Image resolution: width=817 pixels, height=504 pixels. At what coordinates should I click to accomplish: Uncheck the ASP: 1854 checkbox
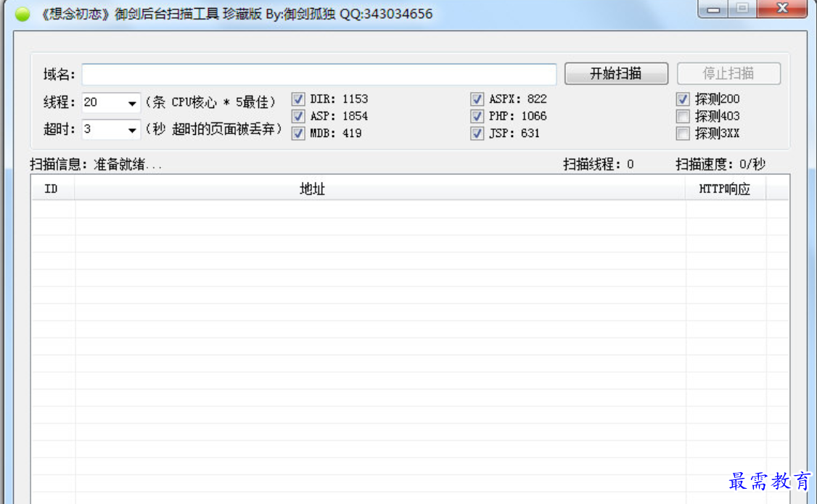click(x=298, y=116)
